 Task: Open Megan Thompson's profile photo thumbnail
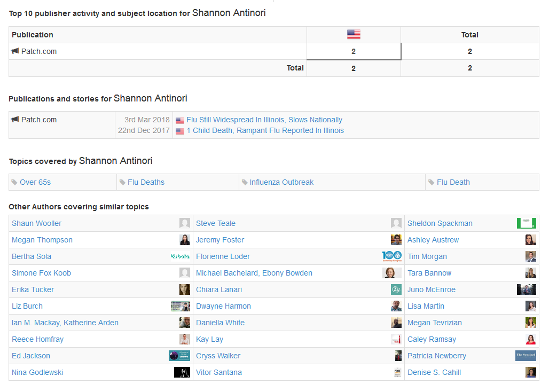(x=185, y=240)
